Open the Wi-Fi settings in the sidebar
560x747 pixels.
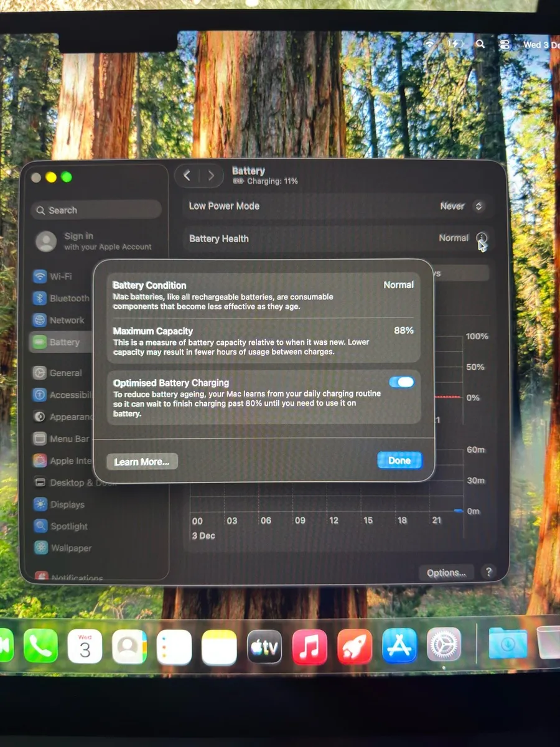point(62,276)
